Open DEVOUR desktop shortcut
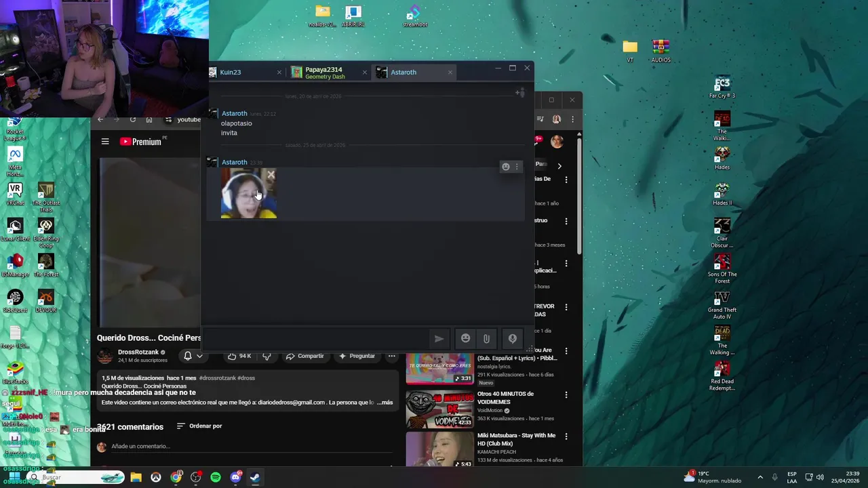 (46, 302)
